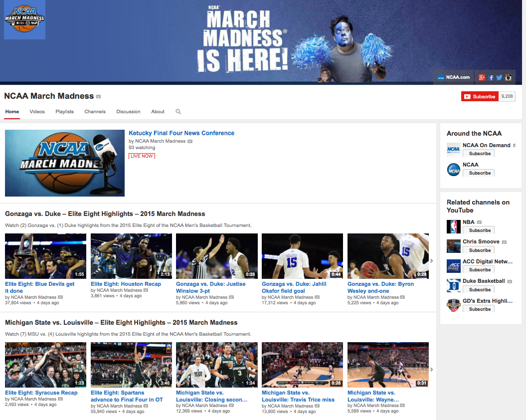Show next videos in Michigan State row
The width and height of the screenshot is (526, 420).
pyautogui.click(x=432, y=370)
